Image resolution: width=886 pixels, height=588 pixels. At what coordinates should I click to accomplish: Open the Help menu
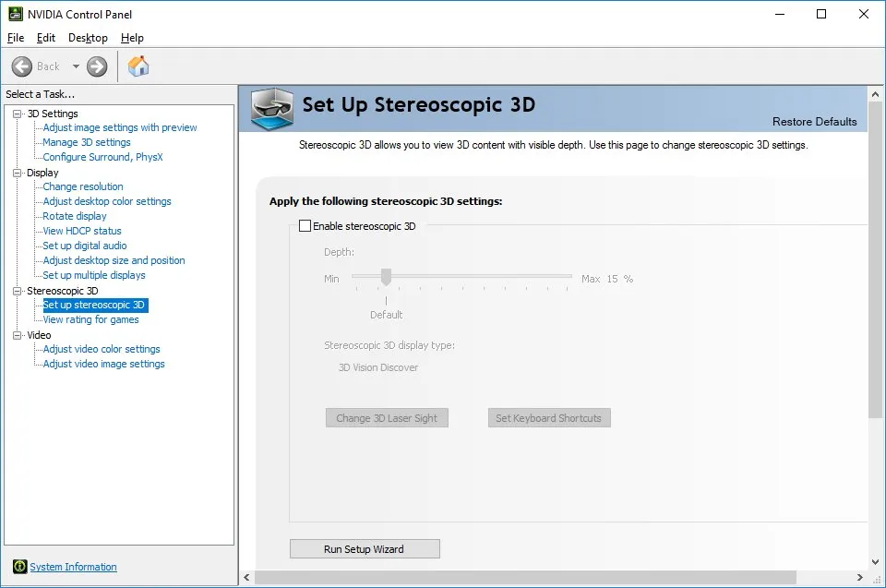(132, 38)
